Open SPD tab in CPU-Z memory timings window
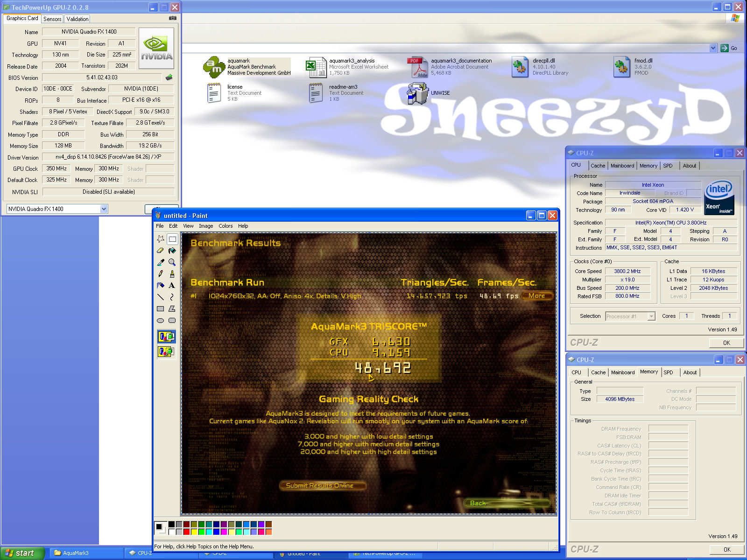Image resolution: width=747 pixels, height=560 pixels. 668,372
